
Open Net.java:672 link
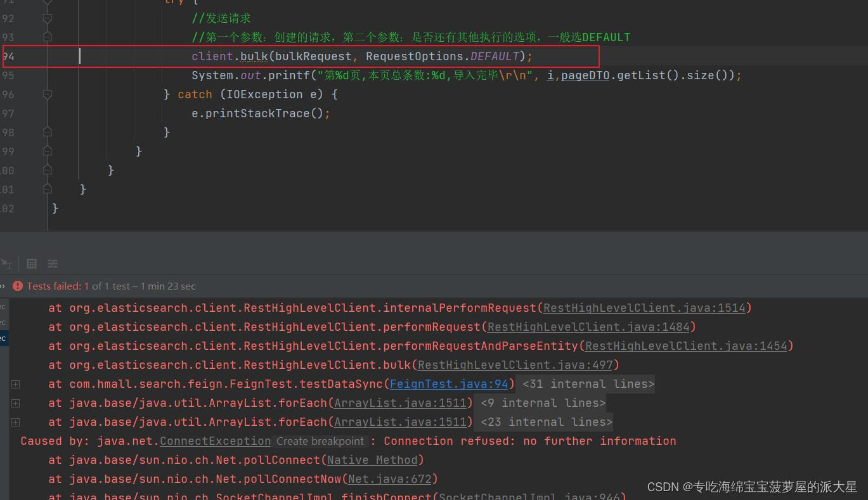click(389, 479)
